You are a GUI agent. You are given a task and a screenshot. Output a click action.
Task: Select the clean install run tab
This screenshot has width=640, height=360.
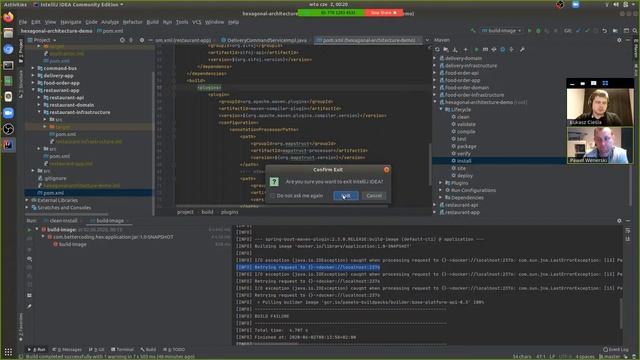(x=63, y=221)
